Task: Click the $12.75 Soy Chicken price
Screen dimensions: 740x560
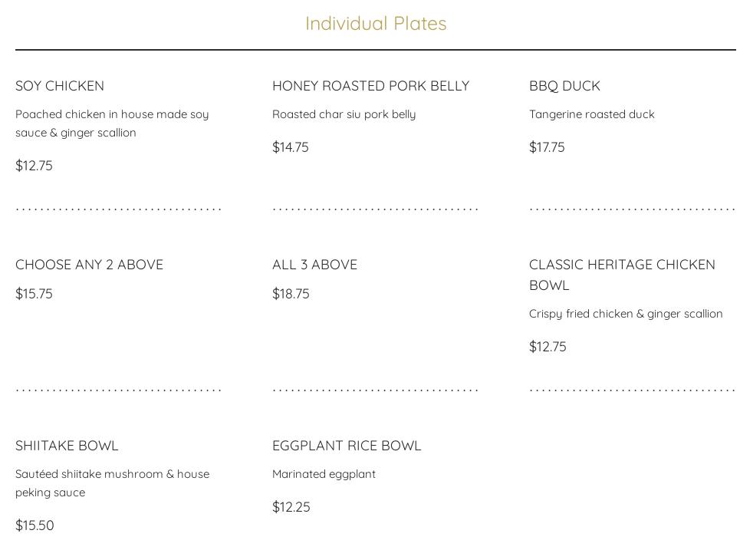Action: 34,166
